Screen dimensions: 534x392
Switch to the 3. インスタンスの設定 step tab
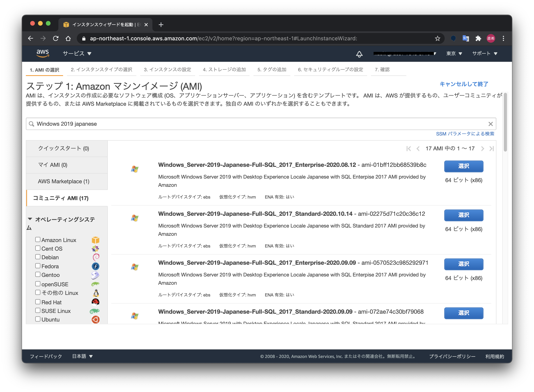167,70
